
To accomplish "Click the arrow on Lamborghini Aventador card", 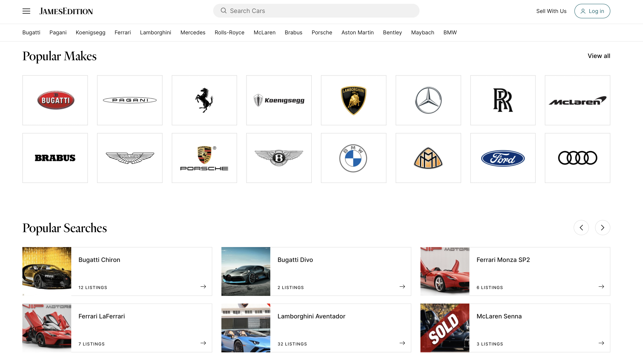I will 402,343.
